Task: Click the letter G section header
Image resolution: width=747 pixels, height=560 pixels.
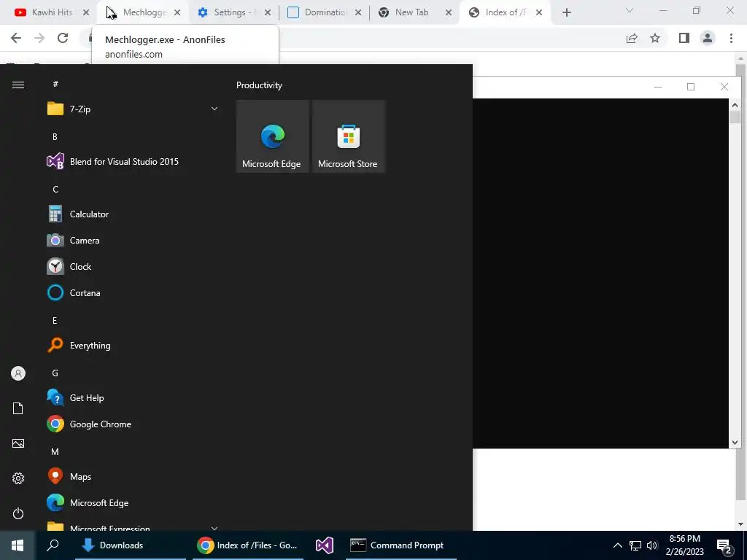Action: (55, 373)
